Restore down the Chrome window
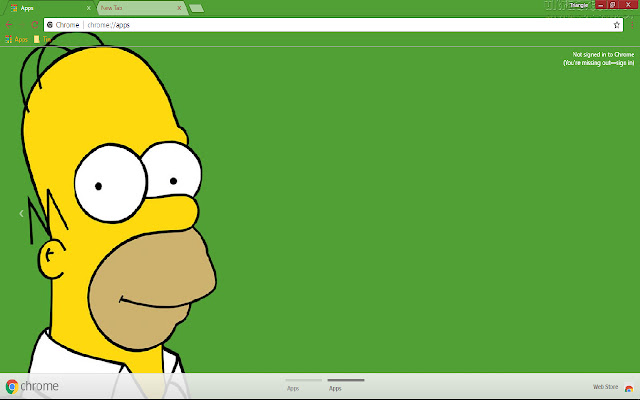This screenshot has height=400, width=640. click(613, 5)
